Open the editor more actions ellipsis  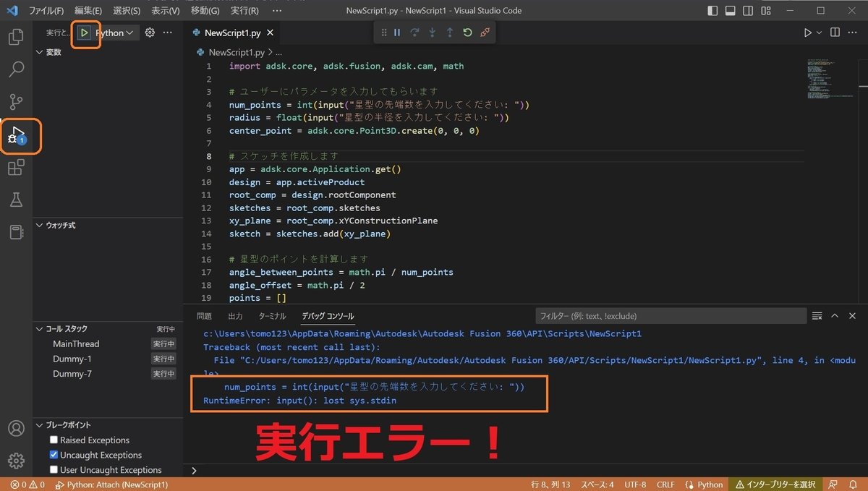pyautogui.click(x=854, y=33)
